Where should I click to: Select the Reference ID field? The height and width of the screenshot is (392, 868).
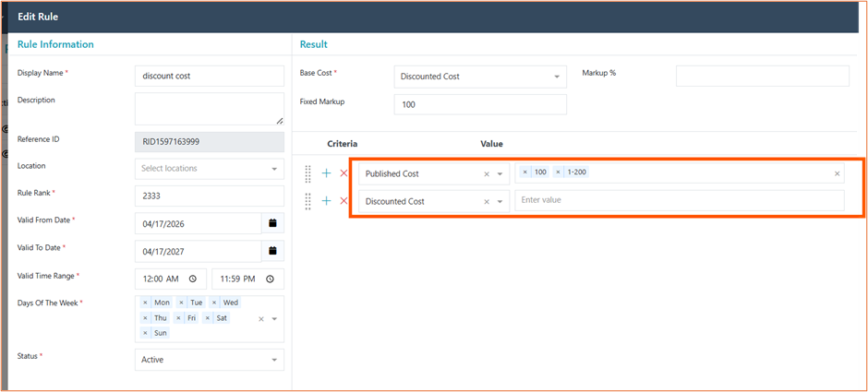(x=210, y=141)
